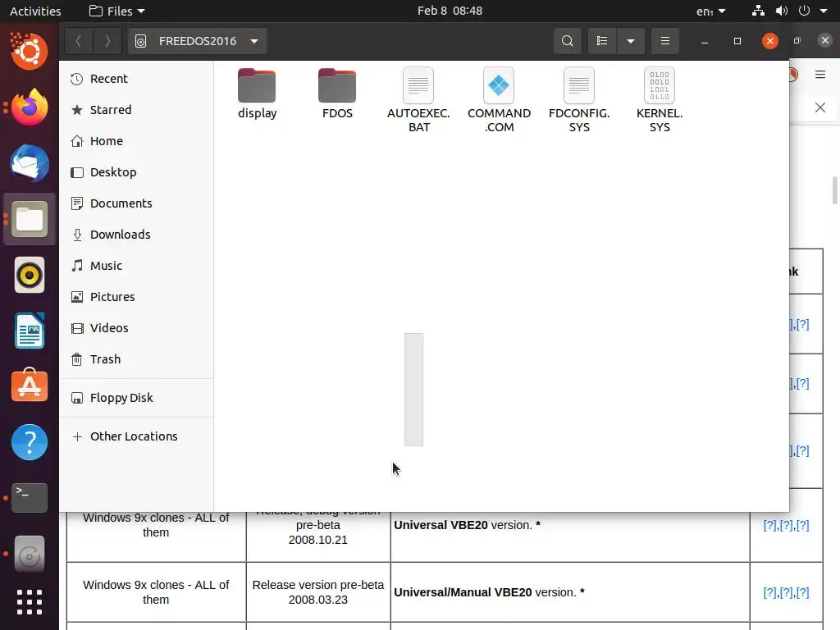The height and width of the screenshot is (630, 840).
Task: Click 'Universal VBE20' text in browser table
Action: click(441, 525)
